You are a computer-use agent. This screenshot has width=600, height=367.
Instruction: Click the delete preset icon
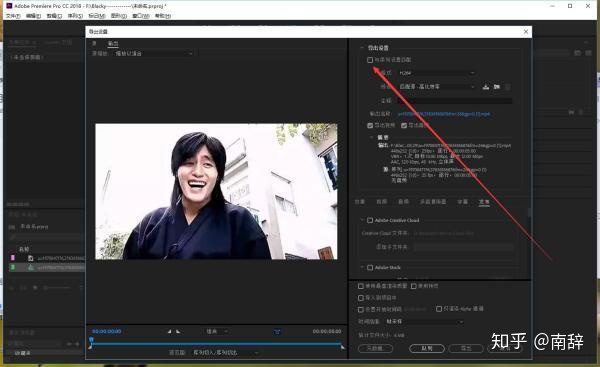pyautogui.click(x=508, y=87)
